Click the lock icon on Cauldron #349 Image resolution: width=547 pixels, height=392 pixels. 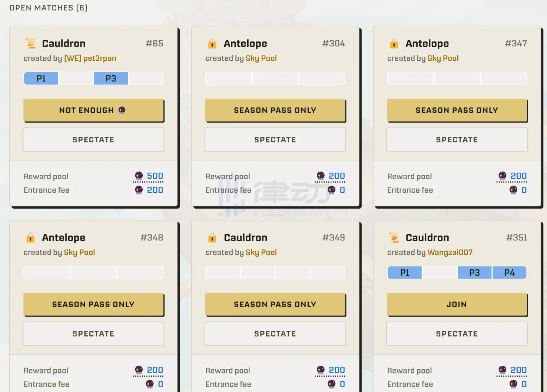tap(212, 238)
